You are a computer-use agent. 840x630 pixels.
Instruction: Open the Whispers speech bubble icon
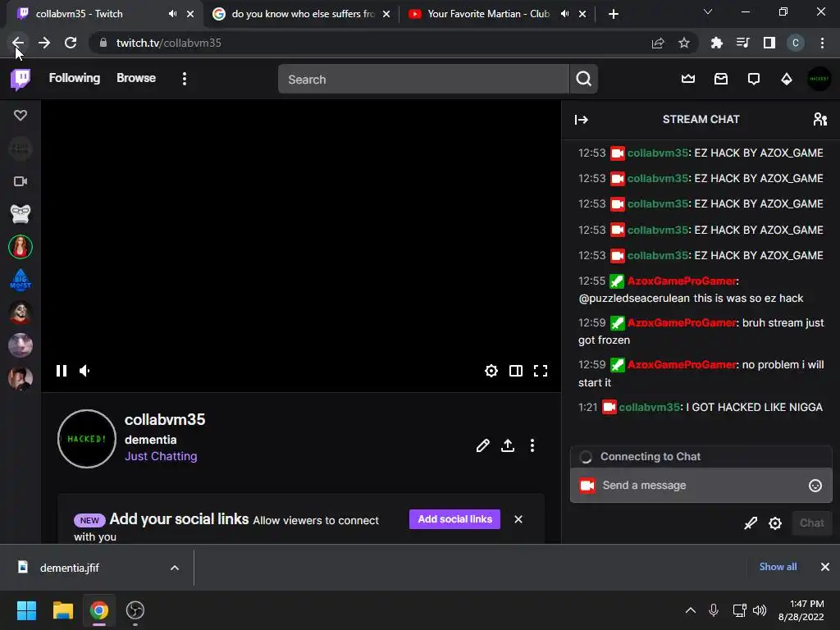pyautogui.click(x=753, y=80)
